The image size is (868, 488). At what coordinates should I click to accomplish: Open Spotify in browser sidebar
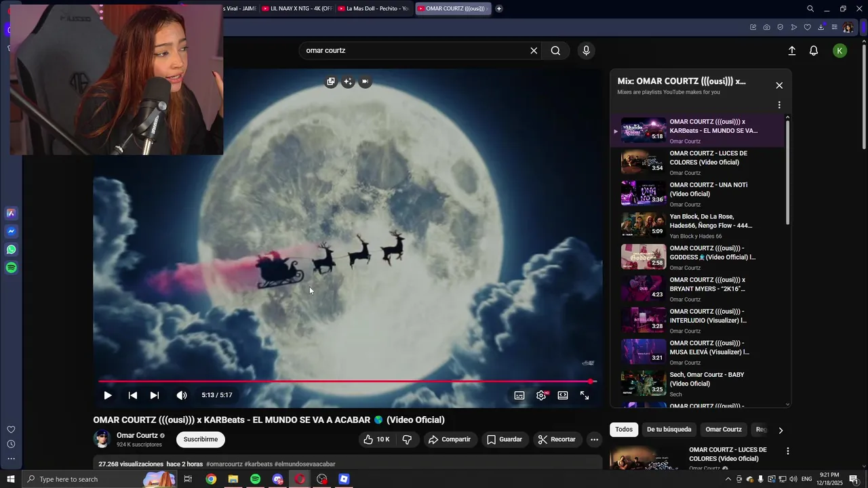[x=12, y=268]
